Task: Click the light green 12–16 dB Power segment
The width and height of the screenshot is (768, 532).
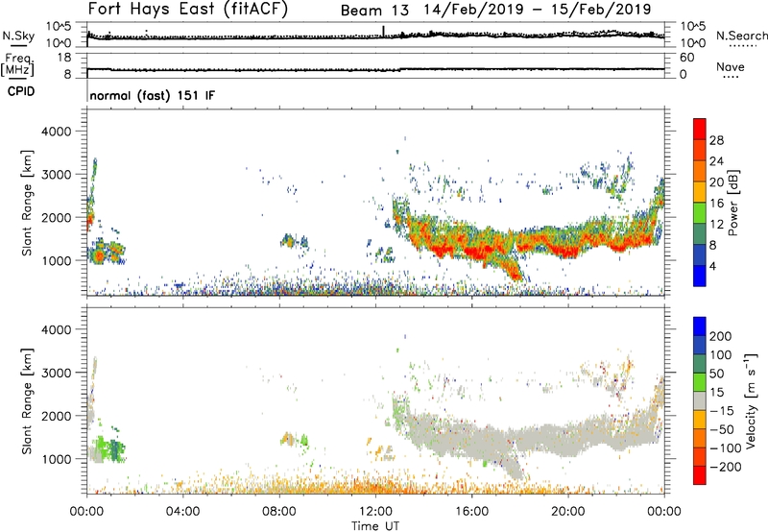Action: click(x=700, y=213)
